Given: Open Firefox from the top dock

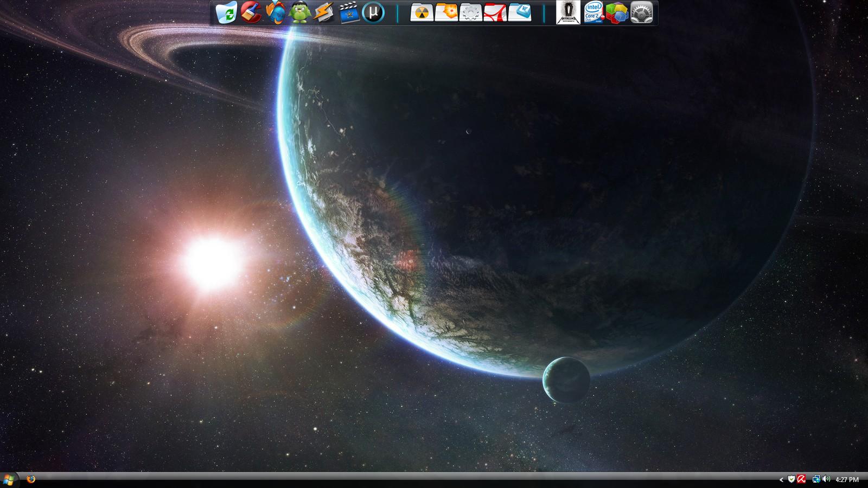Looking at the screenshot, I should (276, 12).
